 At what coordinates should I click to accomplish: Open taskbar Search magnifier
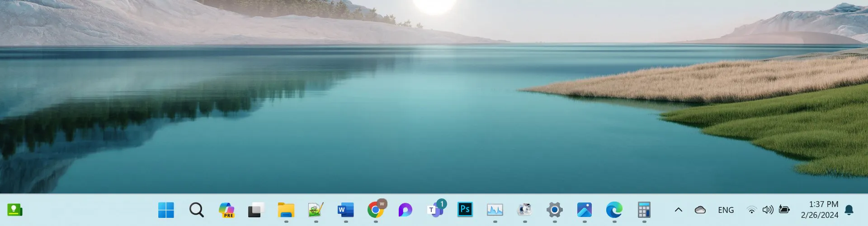click(x=196, y=210)
